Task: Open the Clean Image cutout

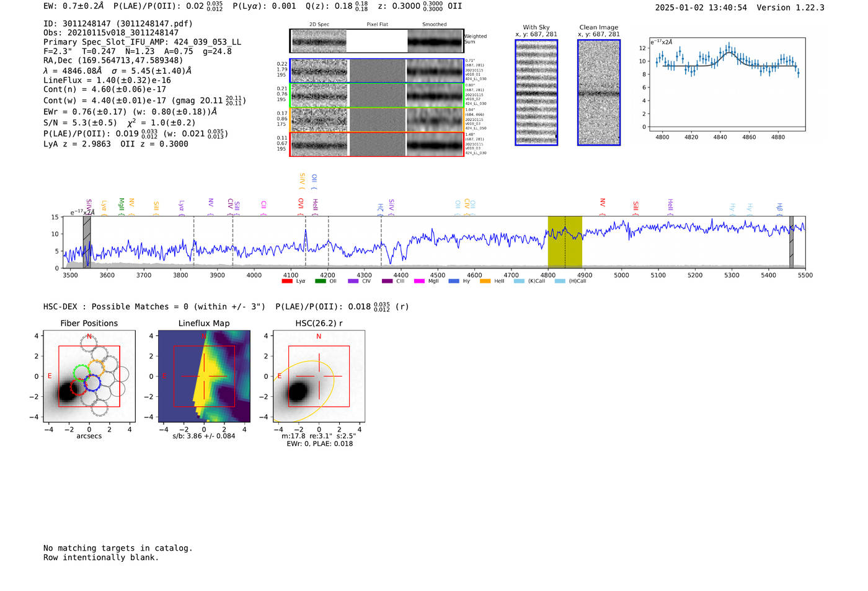Action: pos(598,92)
